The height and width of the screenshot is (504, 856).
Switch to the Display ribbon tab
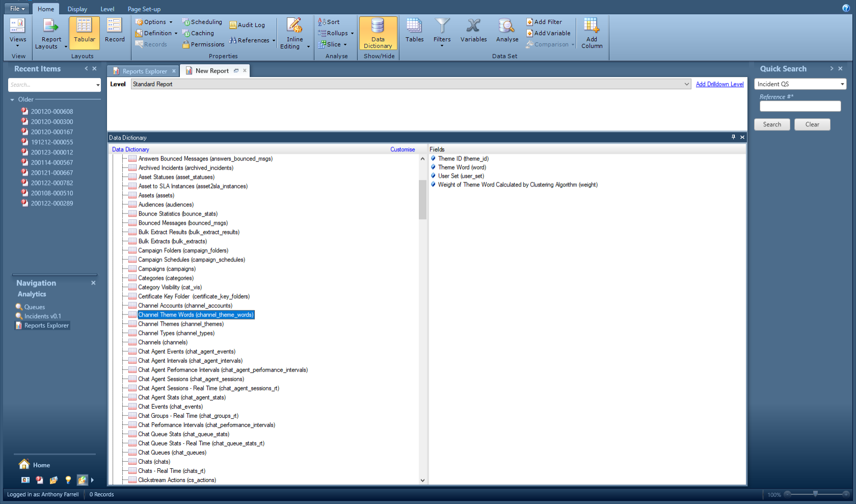pyautogui.click(x=77, y=8)
